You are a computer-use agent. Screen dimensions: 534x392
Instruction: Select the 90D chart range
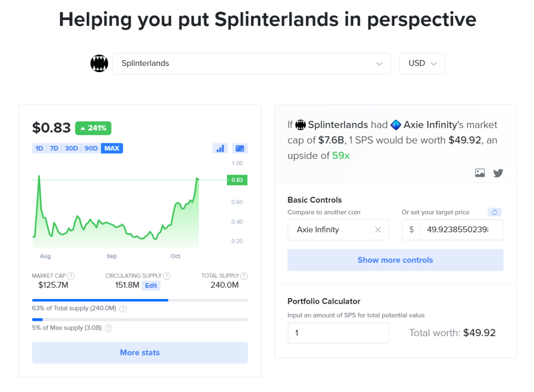[x=91, y=148]
